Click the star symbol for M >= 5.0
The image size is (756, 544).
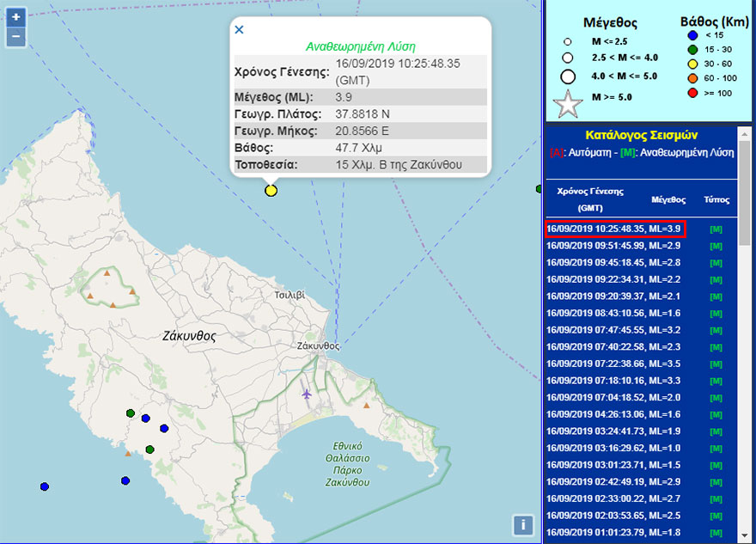pyautogui.click(x=567, y=104)
